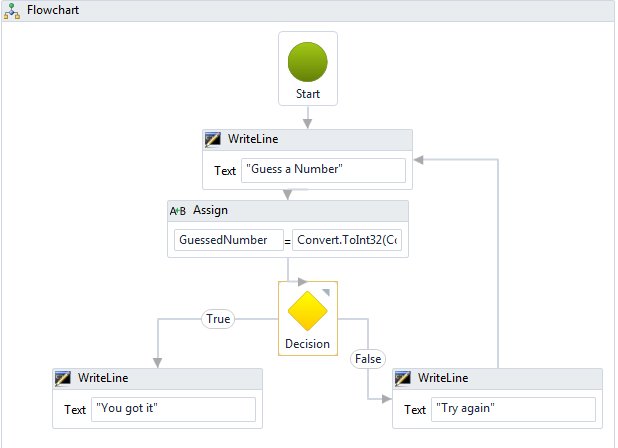The width and height of the screenshot is (618, 448).
Task: Select the False branch label
Action: point(368,359)
